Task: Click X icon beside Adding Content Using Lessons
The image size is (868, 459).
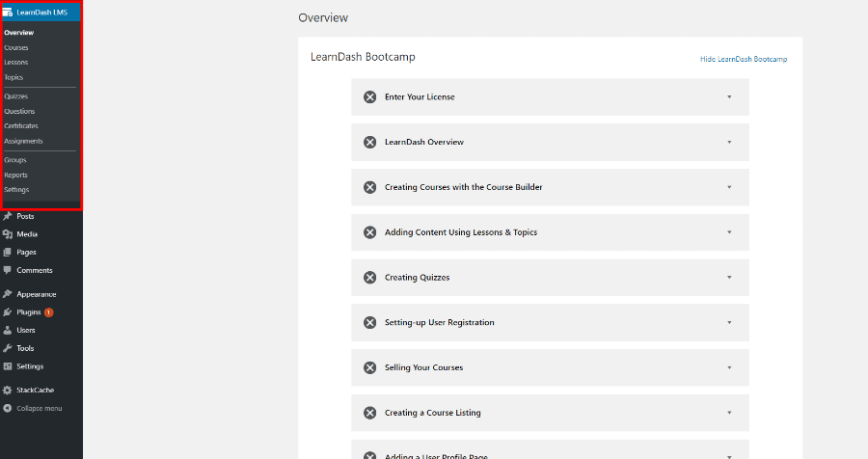Action: coord(369,232)
